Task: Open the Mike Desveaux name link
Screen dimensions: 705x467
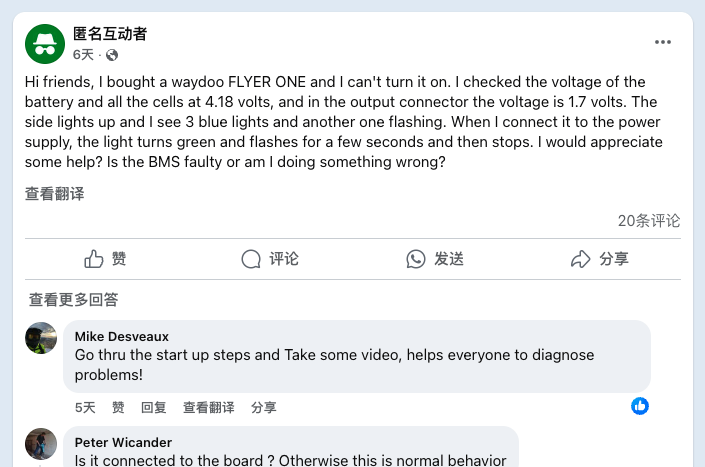Action: tap(122, 337)
